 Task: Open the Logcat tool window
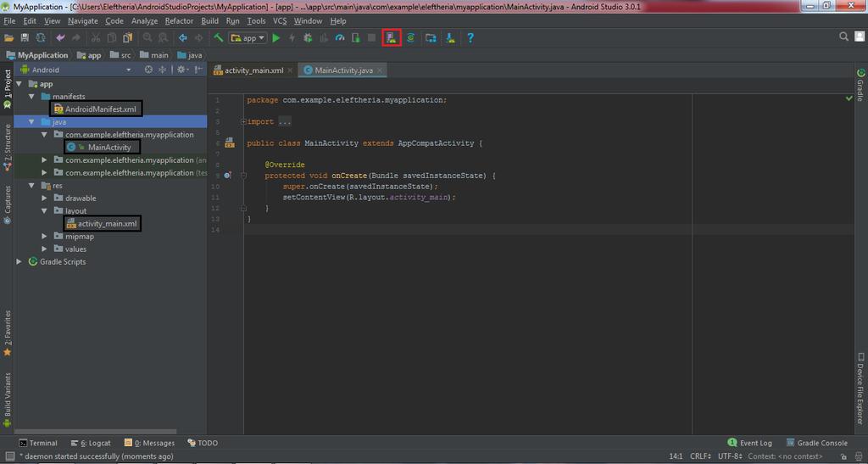[91, 443]
